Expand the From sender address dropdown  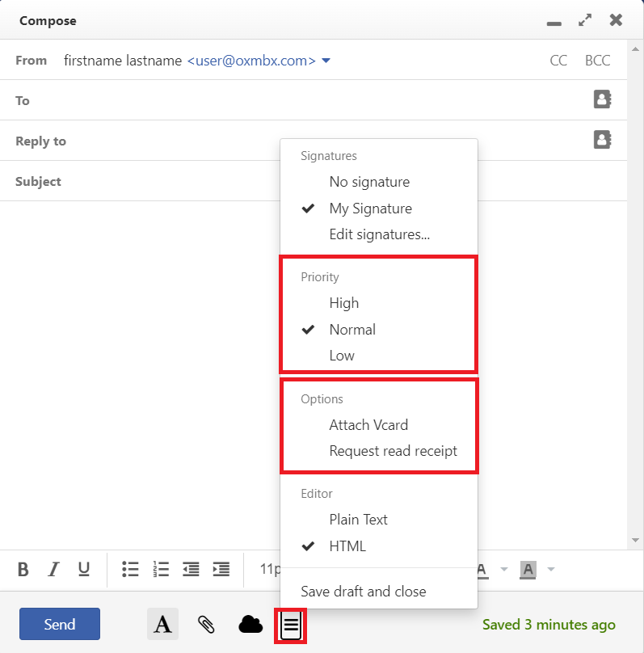point(326,61)
